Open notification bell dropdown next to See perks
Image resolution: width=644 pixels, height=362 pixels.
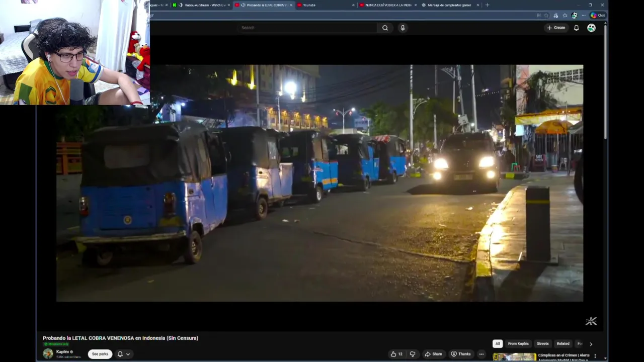[x=123, y=354]
